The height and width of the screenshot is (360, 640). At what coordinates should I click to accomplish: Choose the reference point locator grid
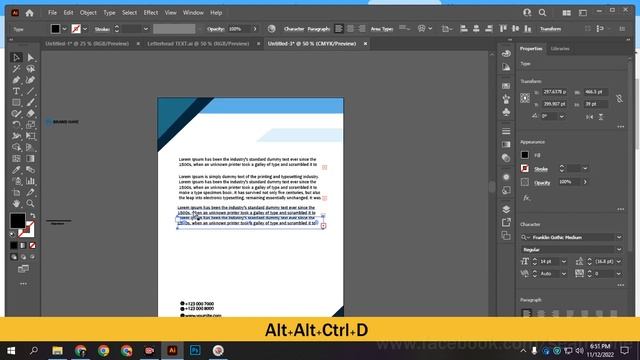pyautogui.click(x=525, y=98)
